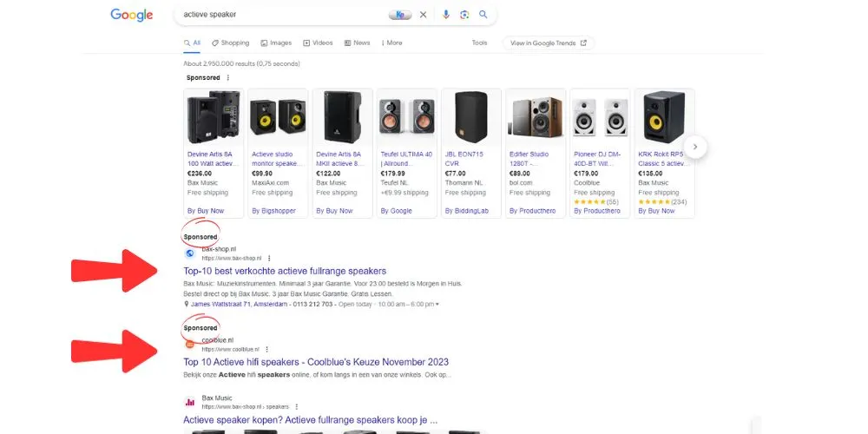Click By Buy Now under €122.00 product
This screenshot has height=434, width=868.
click(334, 211)
